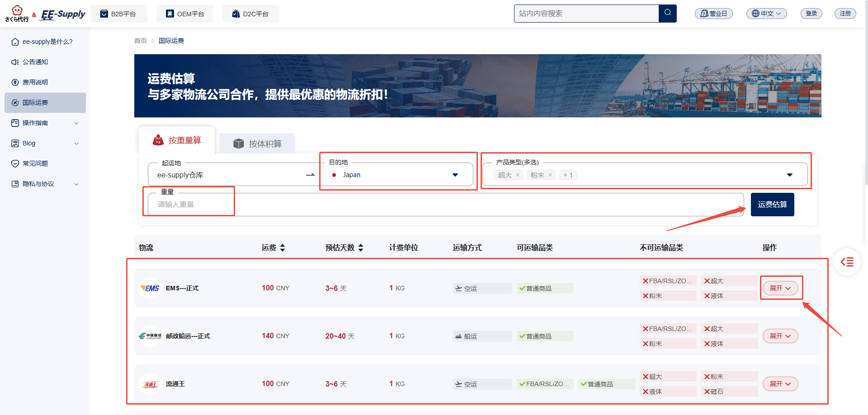Viewport: 868px width, 415px height.
Task: Select 国际运费 in the sidebar
Action: tap(45, 103)
